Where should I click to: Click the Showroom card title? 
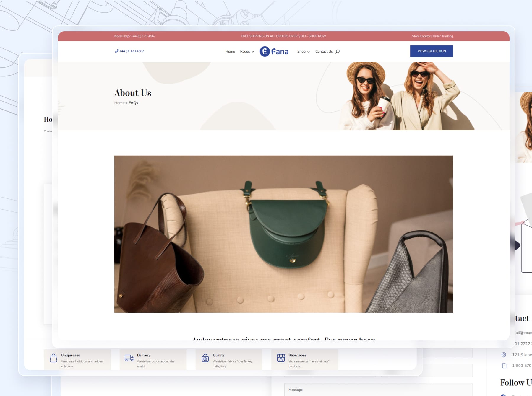pyautogui.click(x=297, y=355)
